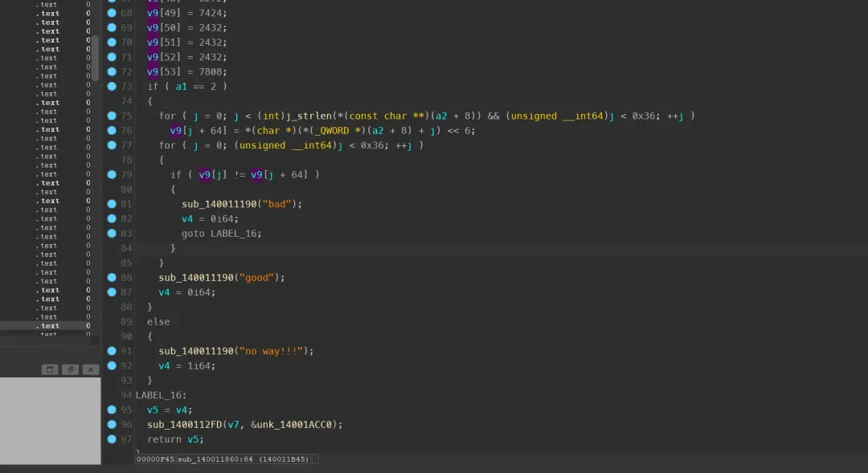Click status bar location sub_140011860:84
Image resolution: width=868 pixels, height=473 pixels.
coord(243,459)
